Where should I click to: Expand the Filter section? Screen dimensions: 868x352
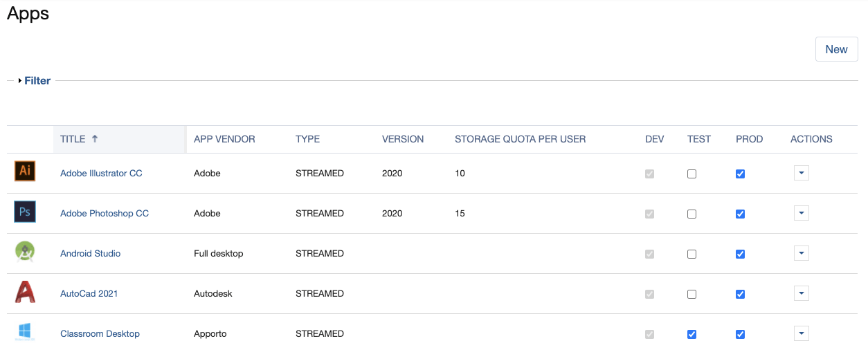(x=37, y=81)
